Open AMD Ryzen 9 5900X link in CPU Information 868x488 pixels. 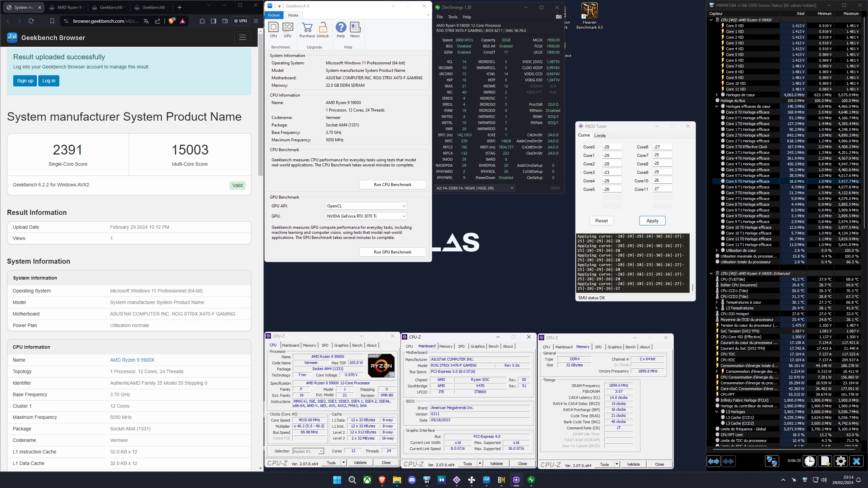pyautogui.click(x=132, y=360)
